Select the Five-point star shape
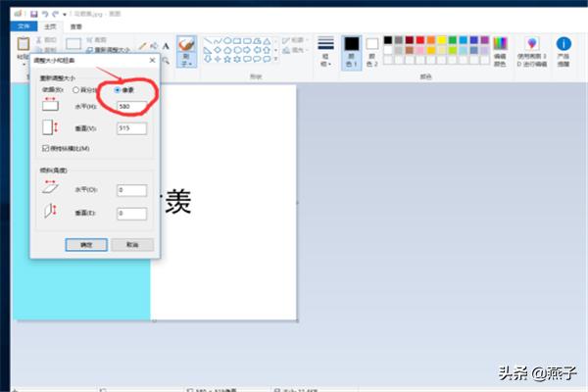Screen dimensions: 588x392 pos(227,59)
